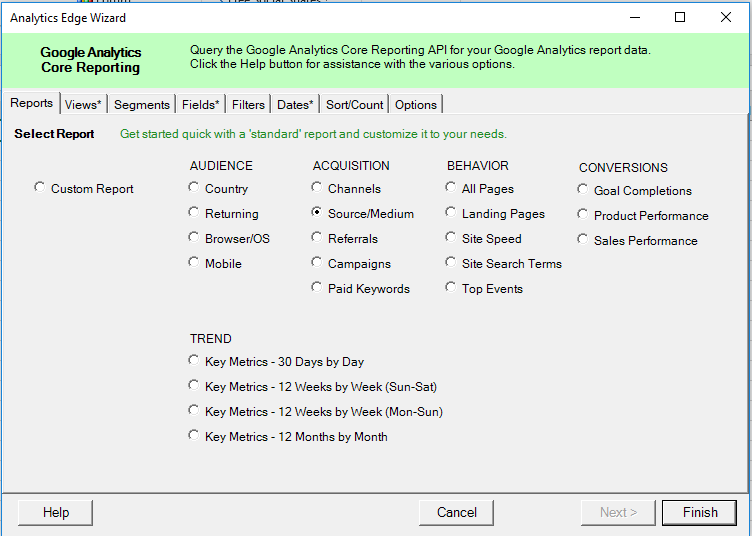Go to the Segments tab

click(x=142, y=105)
